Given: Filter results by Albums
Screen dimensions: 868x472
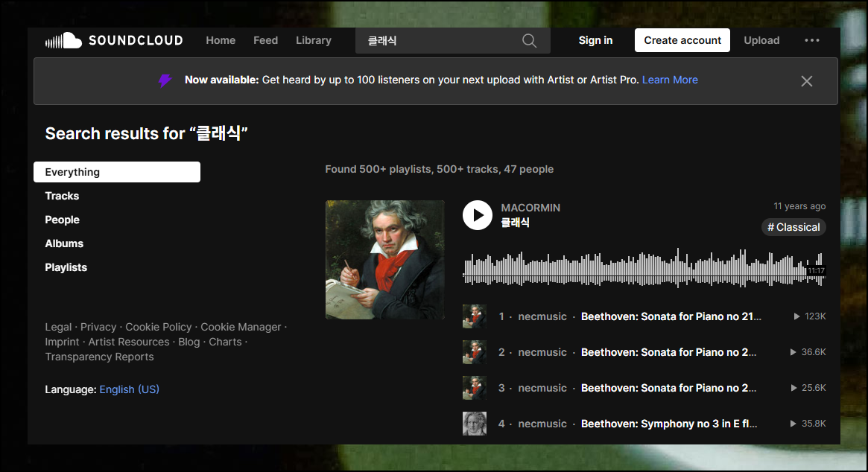Looking at the screenshot, I should point(64,243).
